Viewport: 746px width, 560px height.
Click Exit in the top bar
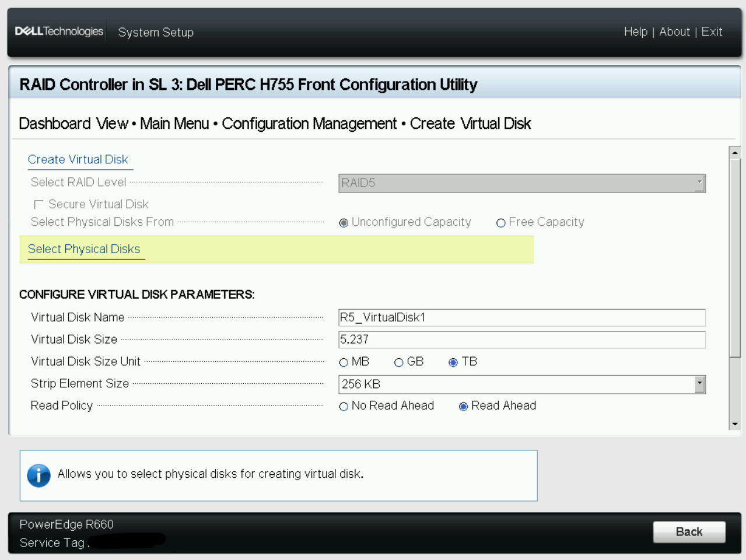point(712,32)
